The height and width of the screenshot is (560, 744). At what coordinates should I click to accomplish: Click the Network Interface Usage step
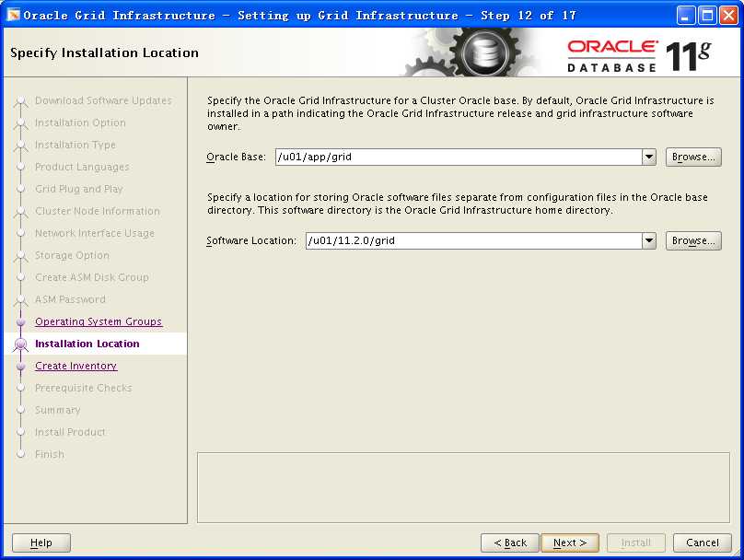95,233
